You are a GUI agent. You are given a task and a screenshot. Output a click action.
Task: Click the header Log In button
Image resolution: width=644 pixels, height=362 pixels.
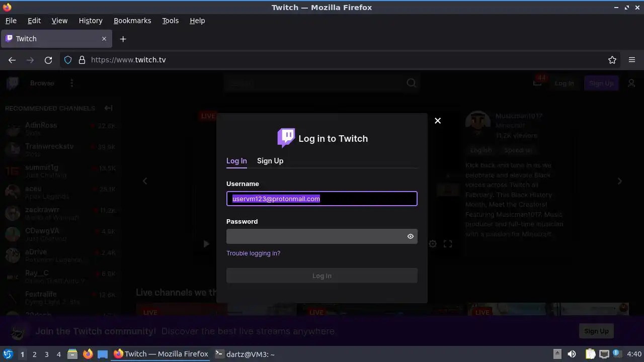tap(564, 83)
